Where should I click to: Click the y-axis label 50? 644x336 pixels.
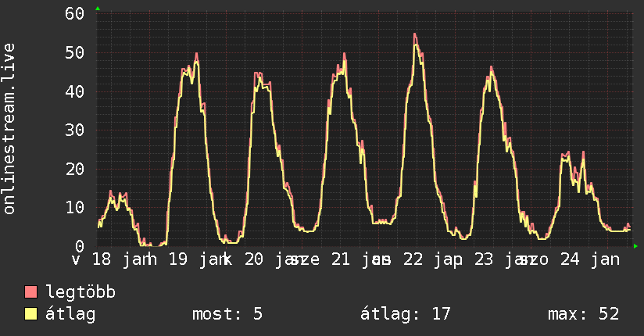pyautogui.click(x=75, y=52)
